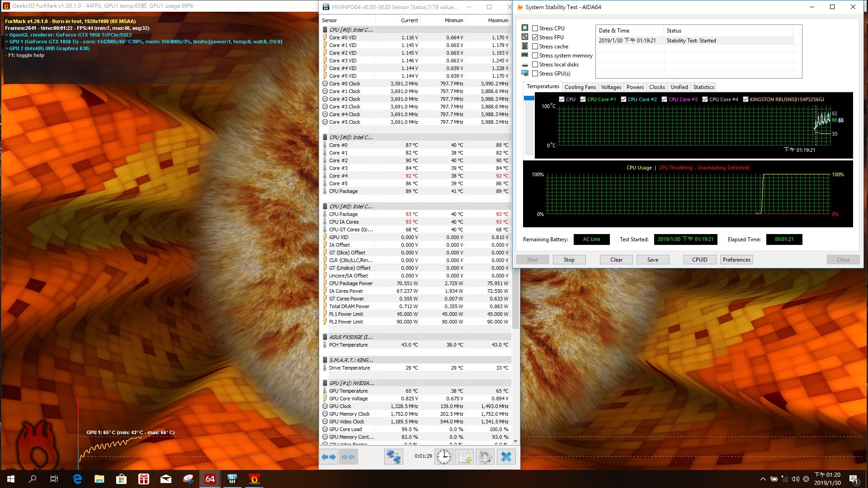Start HWiNFO logging sheet icon
Screen dimensions: 868x488
[x=464, y=457]
